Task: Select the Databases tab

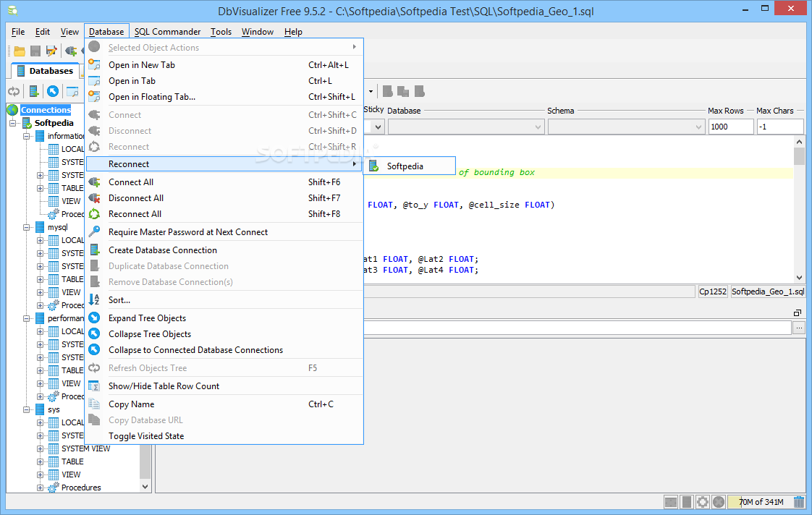Action: (46, 71)
